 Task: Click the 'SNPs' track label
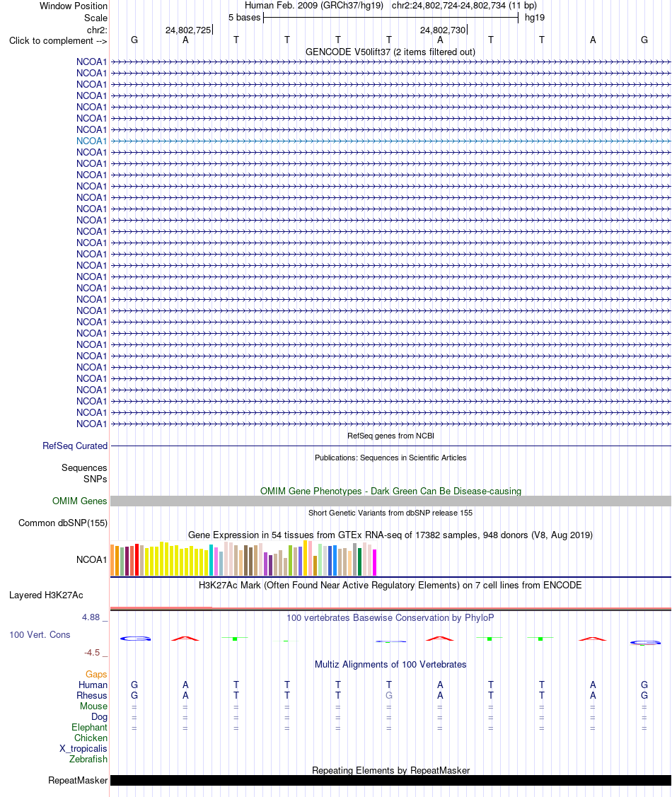(95, 479)
